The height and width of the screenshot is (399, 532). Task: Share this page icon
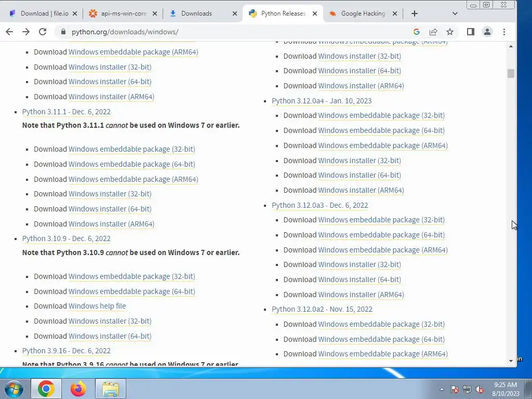(433, 32)
